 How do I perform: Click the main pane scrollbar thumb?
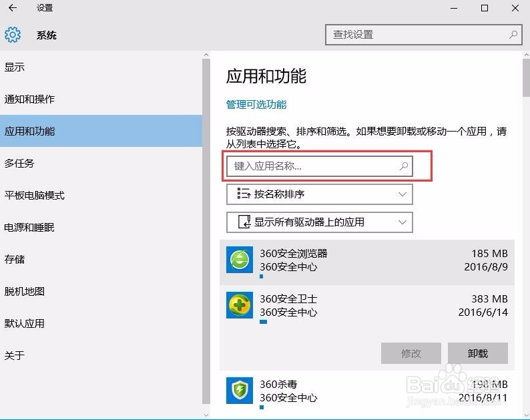click(526, 77)
